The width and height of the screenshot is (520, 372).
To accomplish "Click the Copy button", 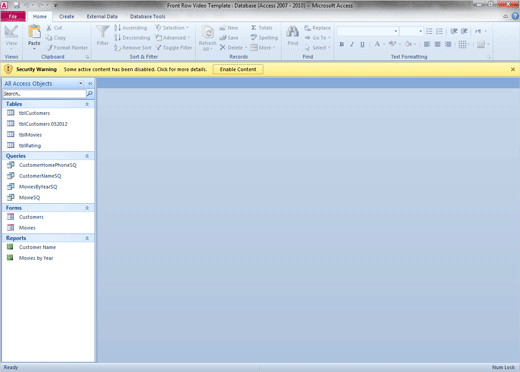I will tap(56, 38).
